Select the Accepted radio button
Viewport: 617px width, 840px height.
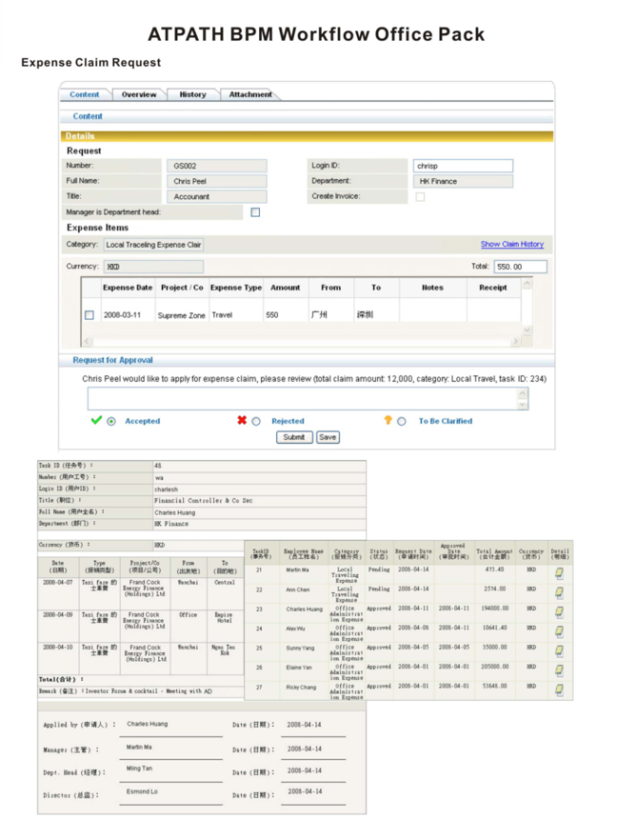tap(111, 422)
